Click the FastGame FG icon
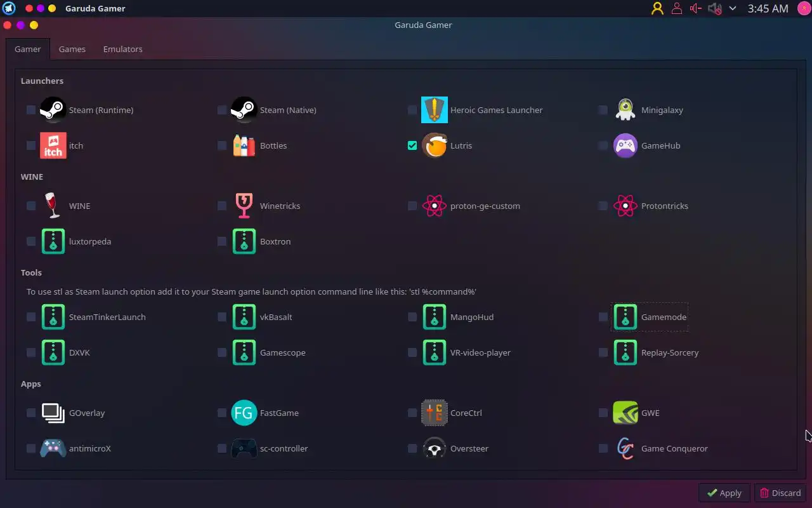The image size is (812, 508). [244, 413]
